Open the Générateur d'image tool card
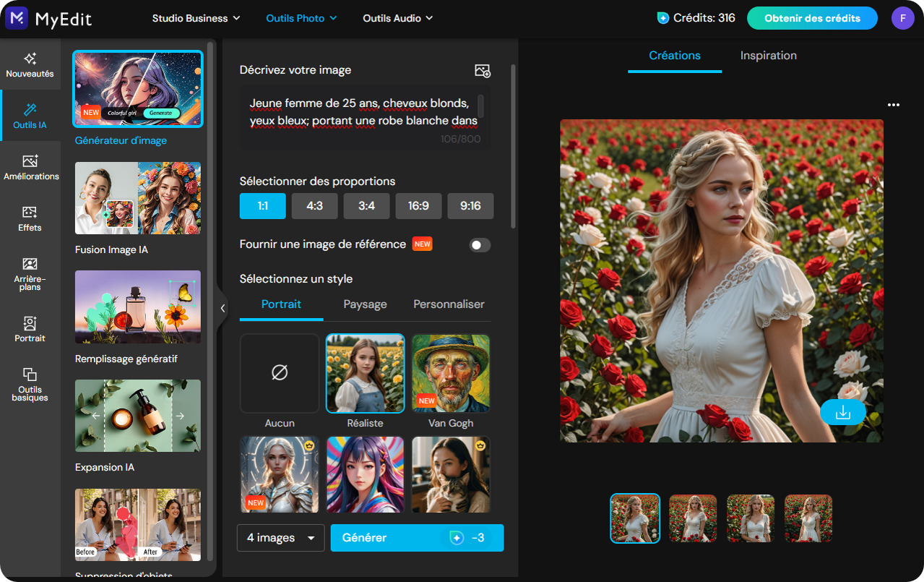Screen dimensions: 924x582 pyautogui.click(x=138, y=90)
